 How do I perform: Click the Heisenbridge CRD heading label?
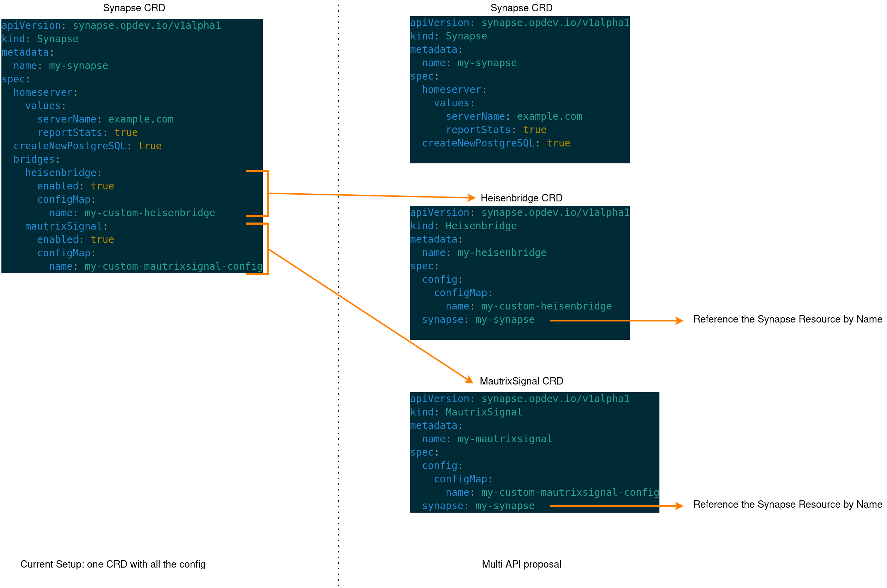pyautogui.click(x=521, y=198)
